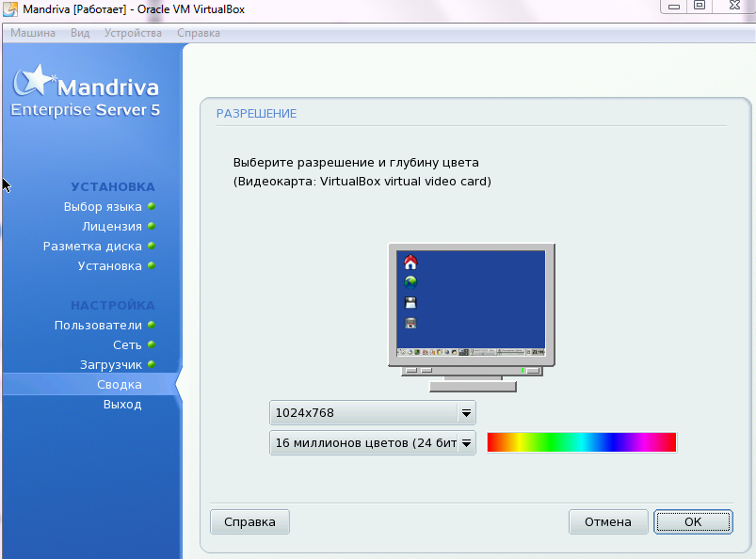Maximize the VirtualBox window
The width and height of the screenshot is (756, 559).
[700, 6]
